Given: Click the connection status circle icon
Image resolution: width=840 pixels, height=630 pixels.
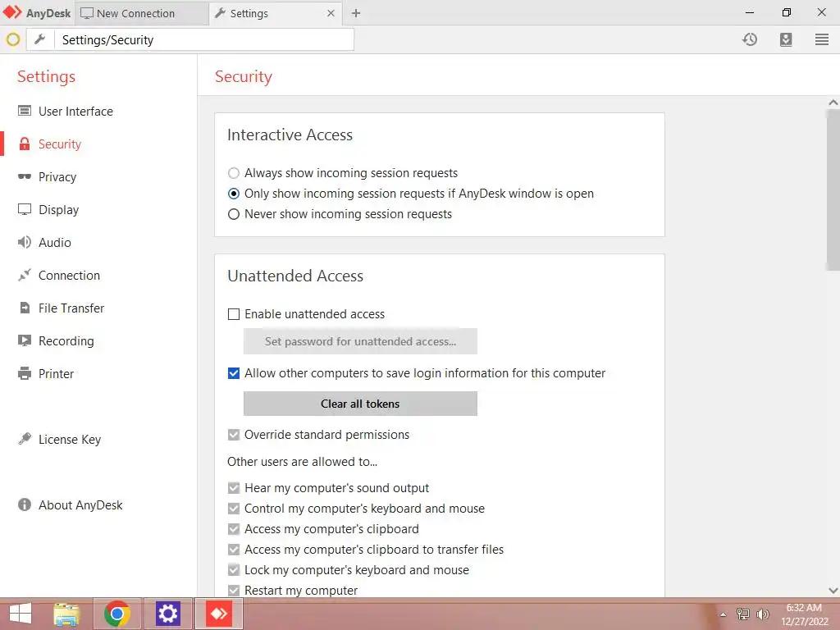Looking at the screenshot, I should point(13,39).
